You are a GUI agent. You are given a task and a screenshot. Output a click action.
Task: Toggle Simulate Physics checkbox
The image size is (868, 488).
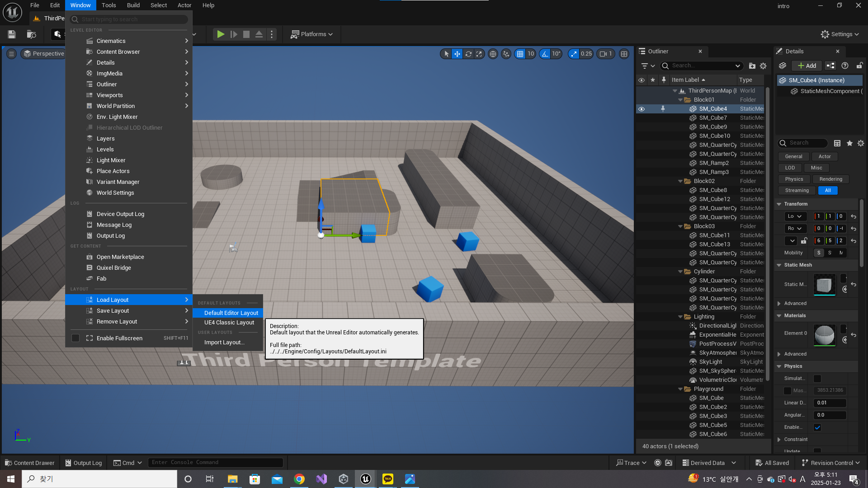817,379
